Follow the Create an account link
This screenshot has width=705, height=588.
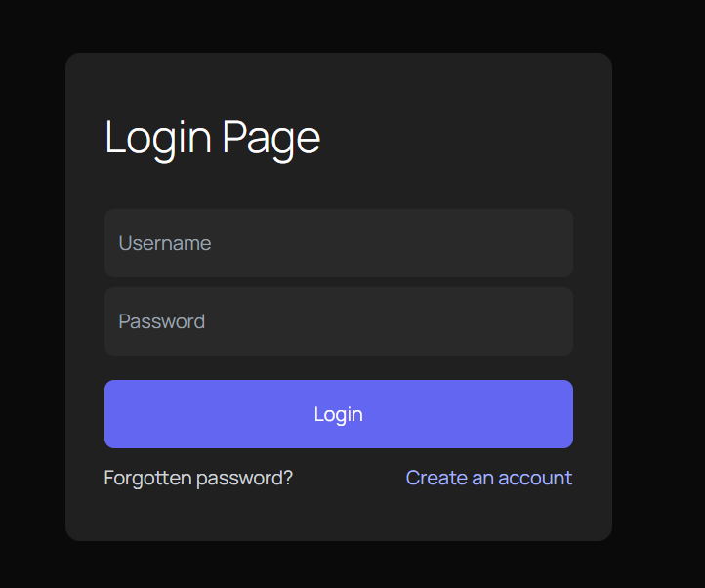coord(488,478)
